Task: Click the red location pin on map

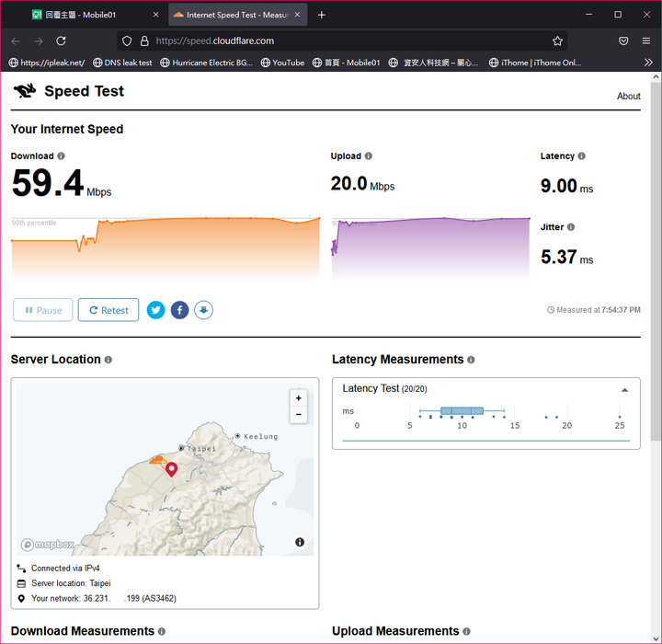Action: point(171,469)
